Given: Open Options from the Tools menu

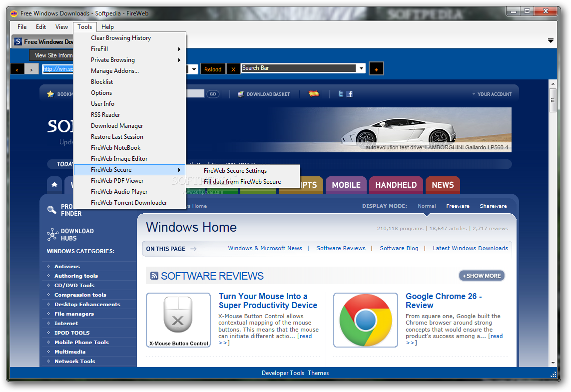Looking at the screenshot, I should (130, 93).
